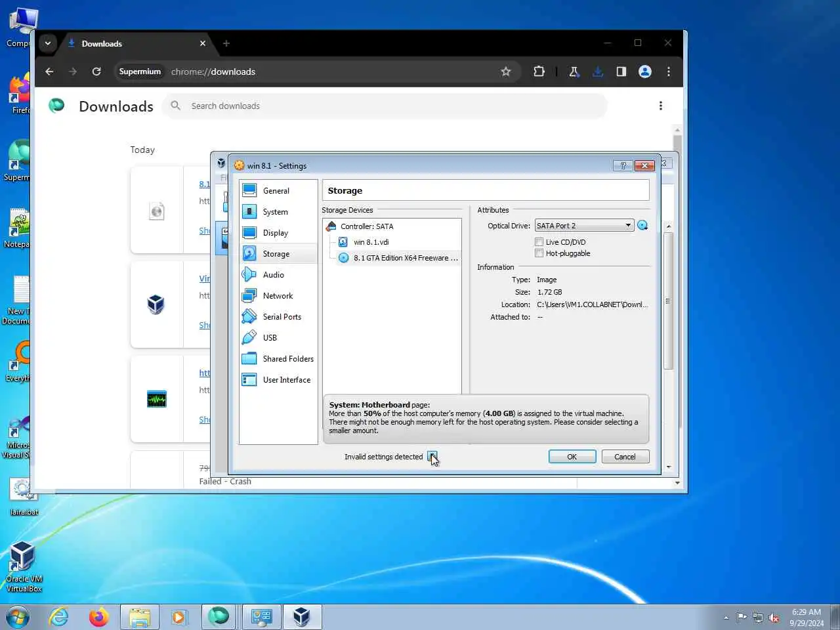
Task: Open the Windows Start menu
Action: coord(17,617)
